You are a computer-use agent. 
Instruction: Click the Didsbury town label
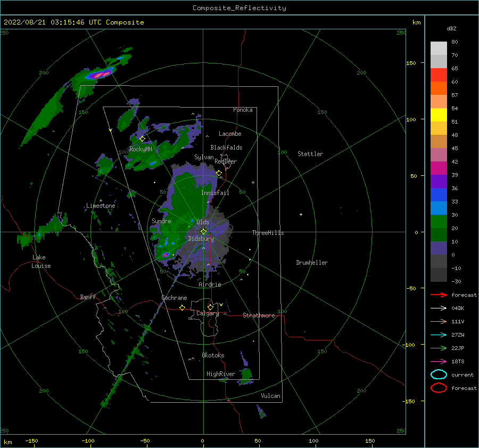pyautogui.click(x=201, y=239)
